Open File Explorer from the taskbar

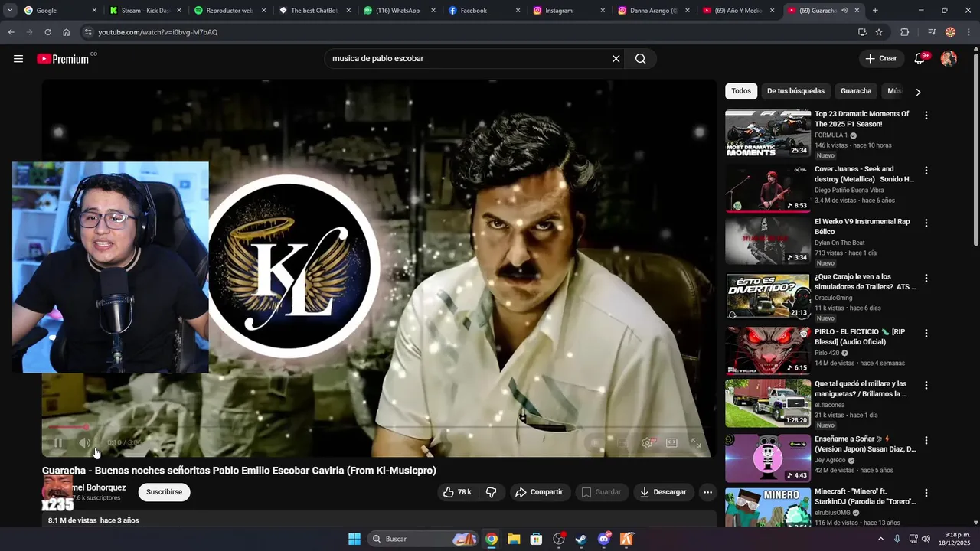tap(514, 539)
